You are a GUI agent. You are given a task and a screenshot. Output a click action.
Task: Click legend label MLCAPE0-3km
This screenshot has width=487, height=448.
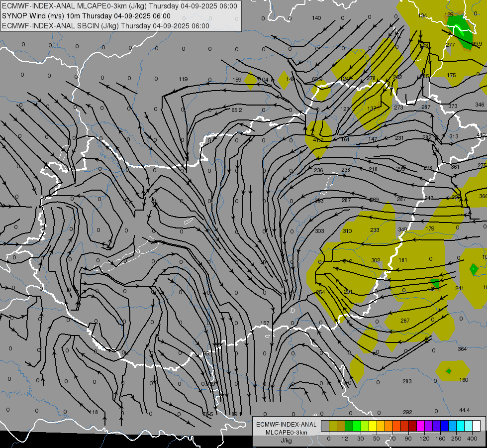point(287,433)
